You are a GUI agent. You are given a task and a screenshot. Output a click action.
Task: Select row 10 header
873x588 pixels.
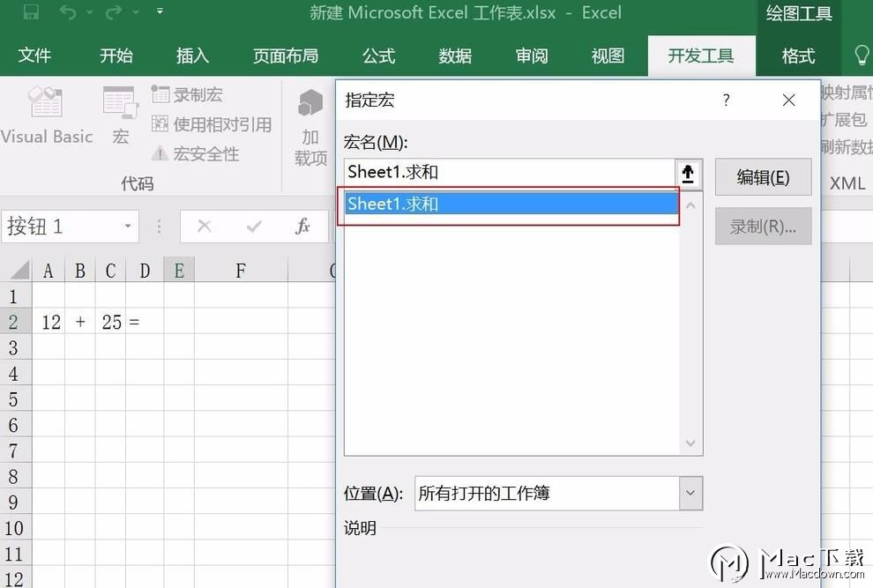[15, 527]
